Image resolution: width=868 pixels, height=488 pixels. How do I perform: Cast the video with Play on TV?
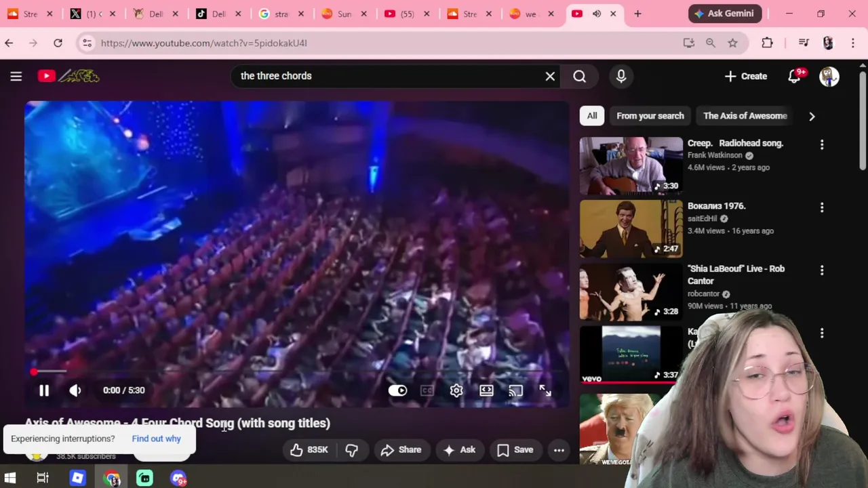pyautogui.click(x=516, y=390)
